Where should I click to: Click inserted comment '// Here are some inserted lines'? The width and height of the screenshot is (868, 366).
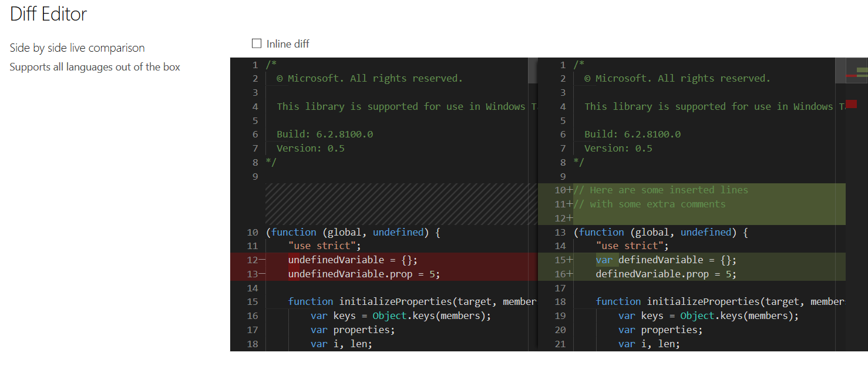[661, 190]
